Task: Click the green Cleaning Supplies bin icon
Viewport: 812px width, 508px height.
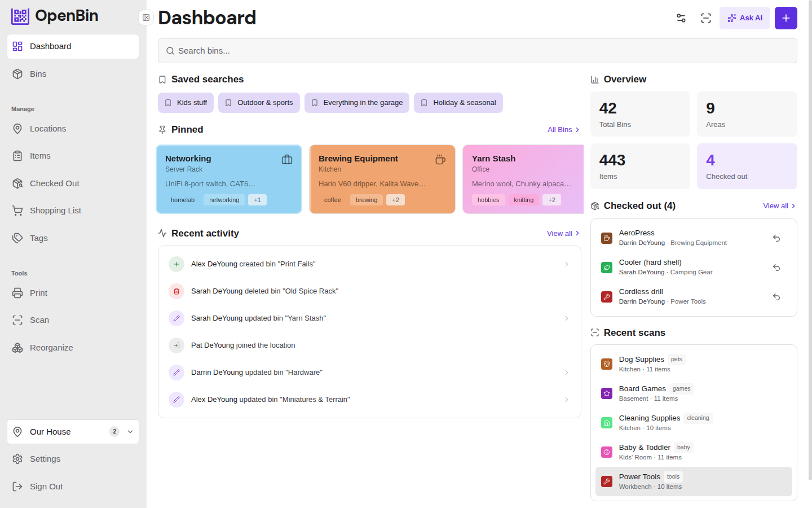Action: (x=607, y=423)
